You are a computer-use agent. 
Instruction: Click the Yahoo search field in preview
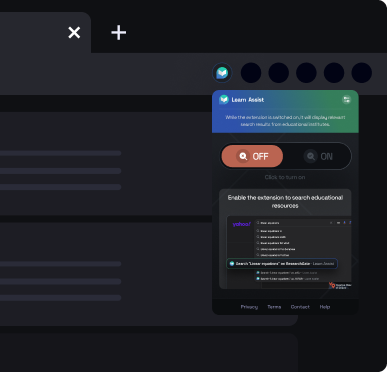(294, 223)
